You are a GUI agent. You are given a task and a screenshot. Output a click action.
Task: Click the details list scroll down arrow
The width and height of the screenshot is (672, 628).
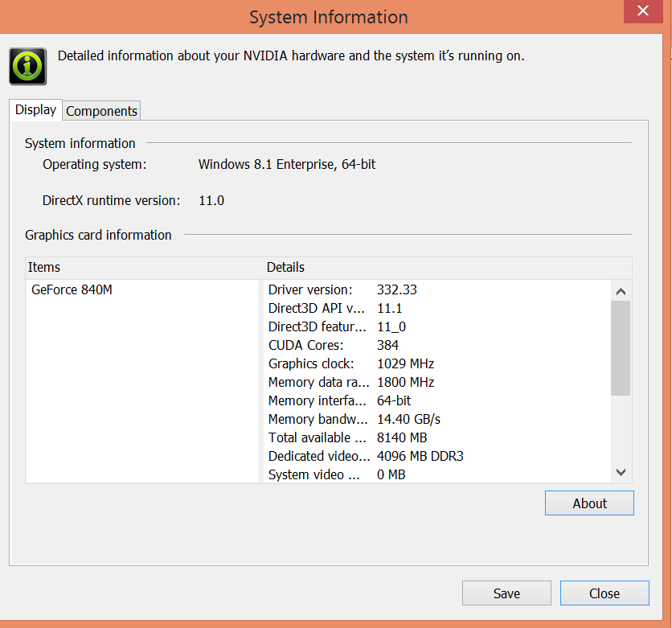[x=621, y=472]
